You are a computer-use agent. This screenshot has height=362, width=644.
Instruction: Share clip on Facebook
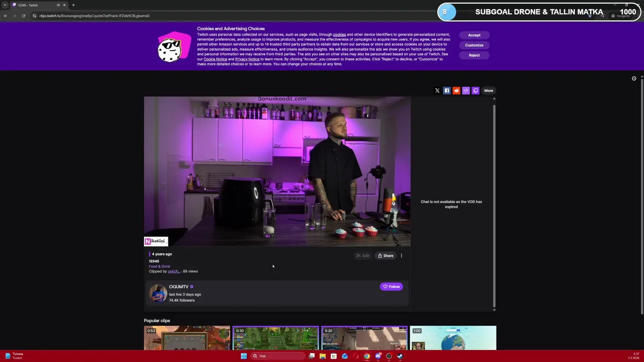pos(447,90)
